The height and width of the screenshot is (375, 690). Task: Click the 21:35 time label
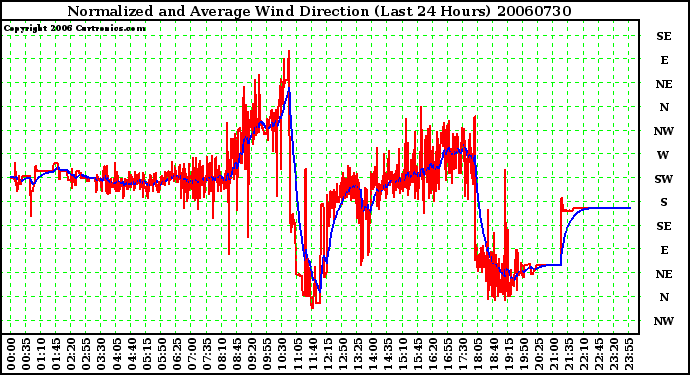click(x=569, y=354)
